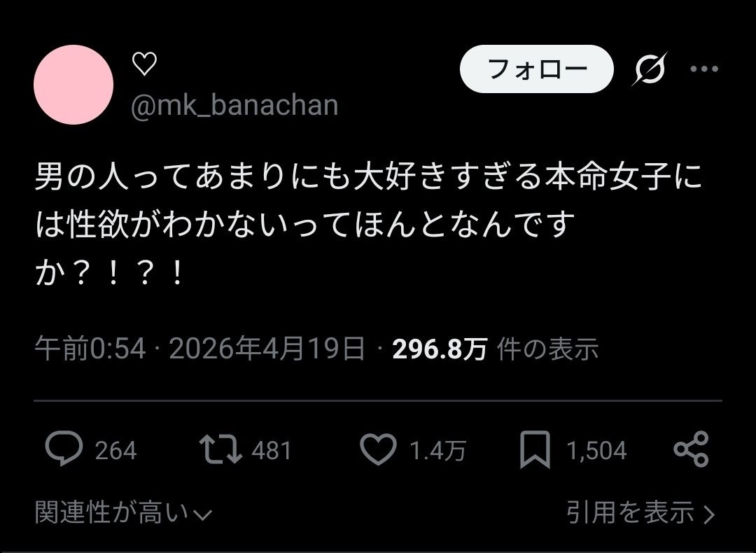Open the share icon menu
The width and height of the screenshot is (756, 553).
click(691, 449)
